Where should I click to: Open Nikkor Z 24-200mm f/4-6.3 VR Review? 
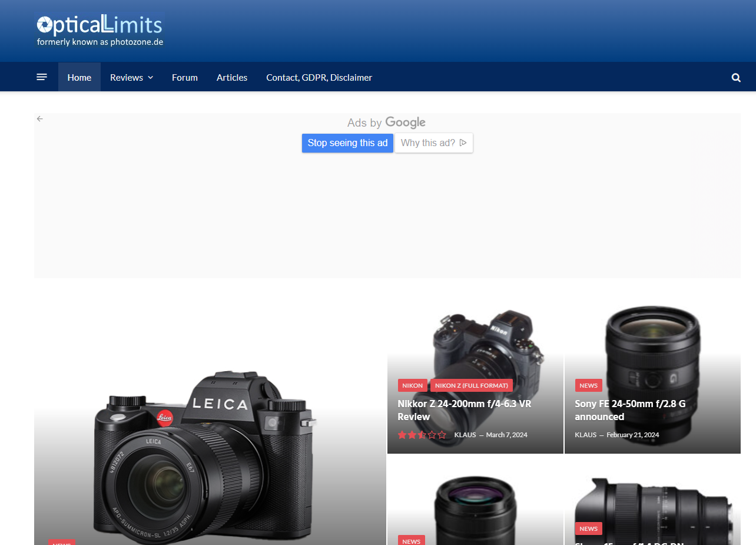(x=465, y=410)
